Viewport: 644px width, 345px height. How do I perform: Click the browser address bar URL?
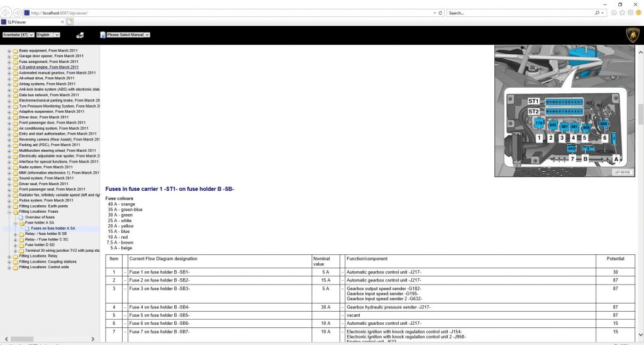point(60,13)
